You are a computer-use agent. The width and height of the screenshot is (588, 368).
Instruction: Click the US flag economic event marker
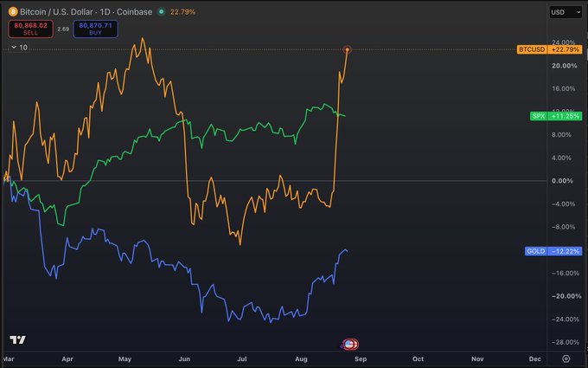coord(350,344)
